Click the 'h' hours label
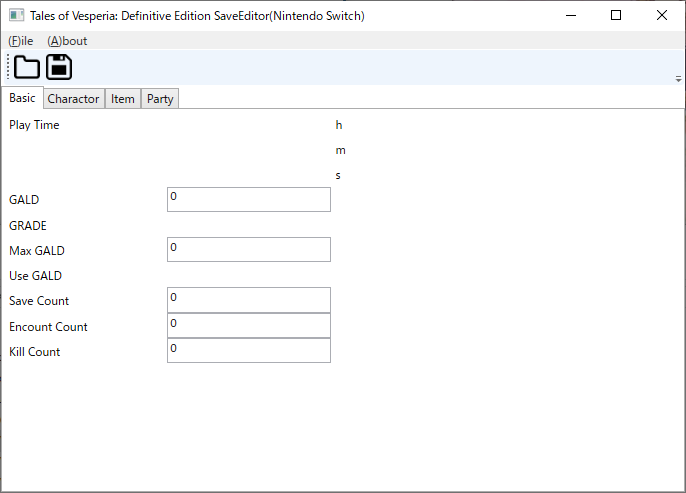This screenshot has width=686, height=493. tap(339, 125)
